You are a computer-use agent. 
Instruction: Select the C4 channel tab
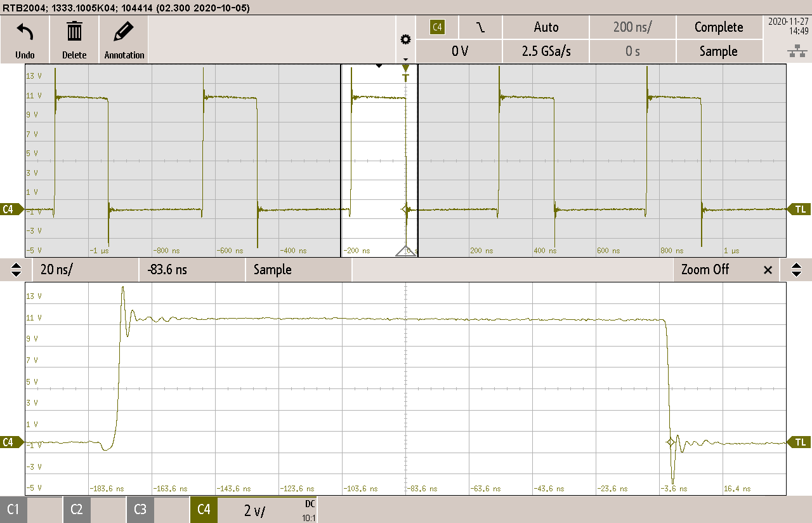(204, 510)
